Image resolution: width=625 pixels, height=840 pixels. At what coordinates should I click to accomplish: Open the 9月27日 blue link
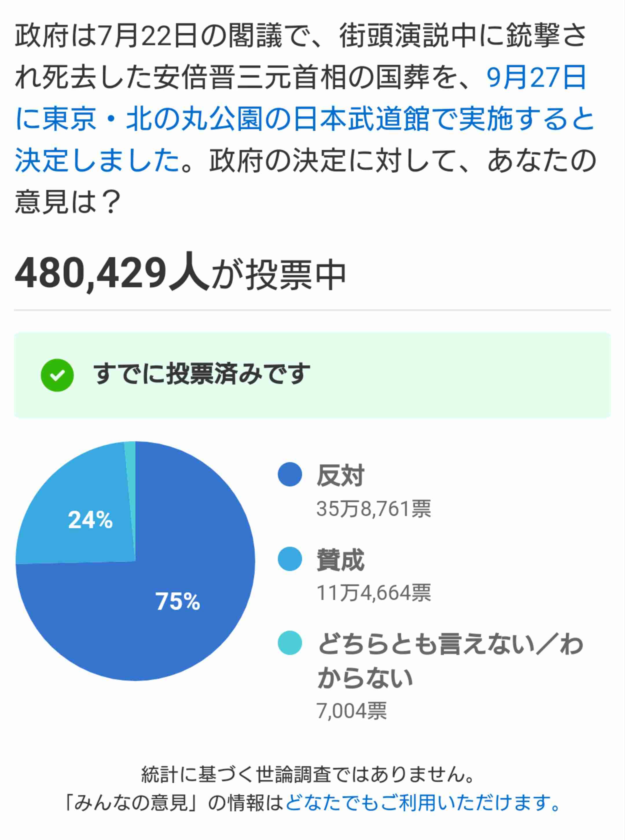tap(536, 77)
